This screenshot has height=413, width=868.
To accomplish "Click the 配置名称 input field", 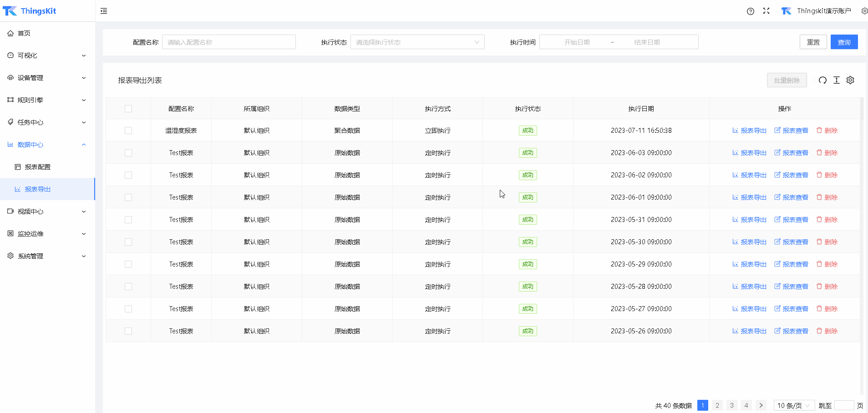I will point(228,42).
